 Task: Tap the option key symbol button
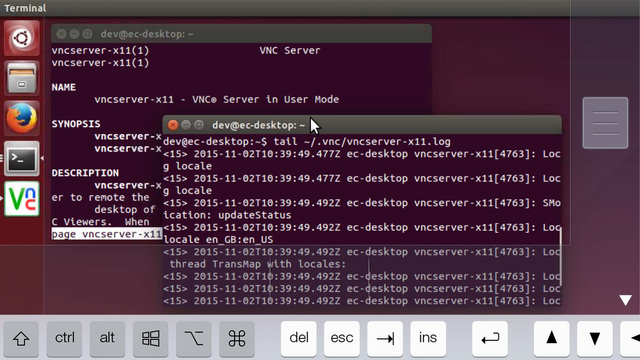click(x=194, y=338)
